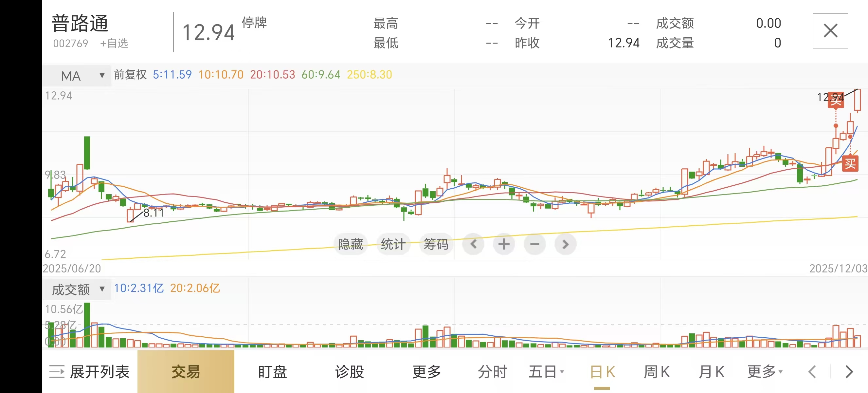868x393 pixels.
Task: Hide chart overlays with 隐藏
Action: (x=351, y=244)
